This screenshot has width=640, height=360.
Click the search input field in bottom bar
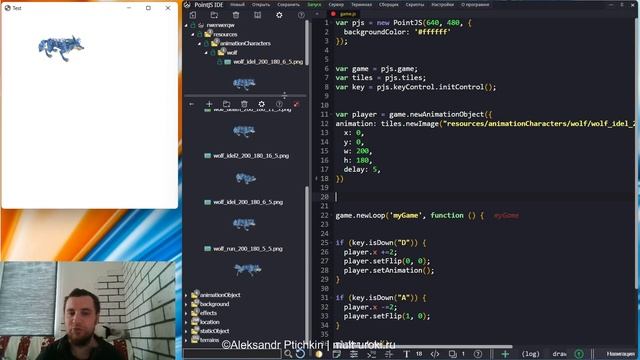point(233,354)
